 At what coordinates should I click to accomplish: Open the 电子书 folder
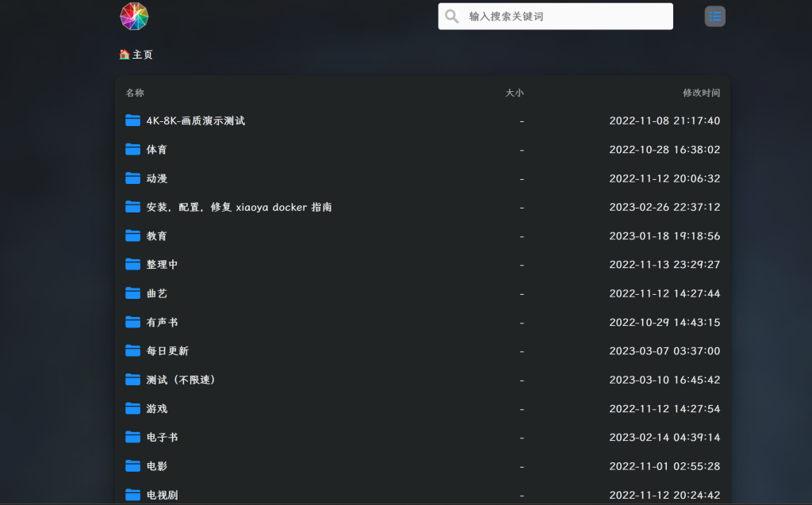164,437
